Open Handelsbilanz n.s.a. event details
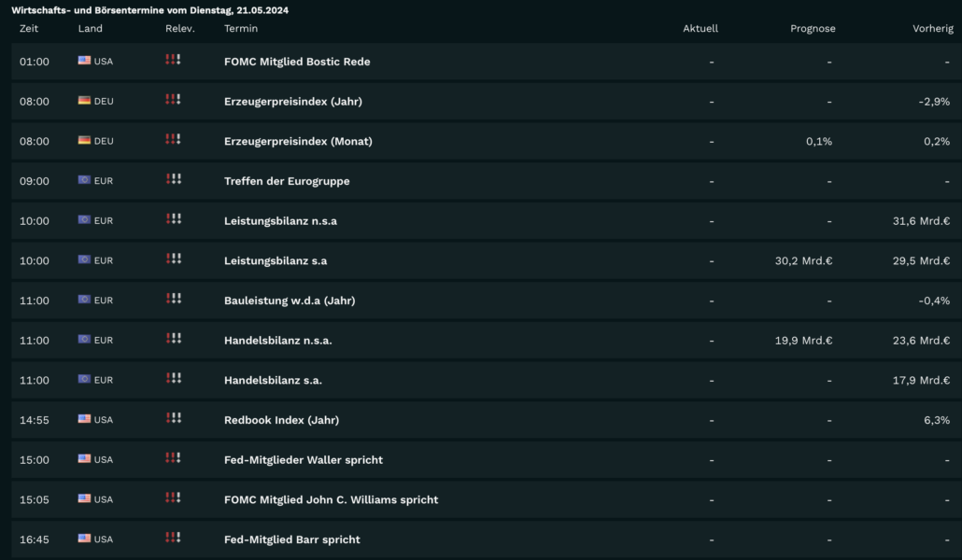This screenshot has width=962, height=560. (x=277, y=341)
